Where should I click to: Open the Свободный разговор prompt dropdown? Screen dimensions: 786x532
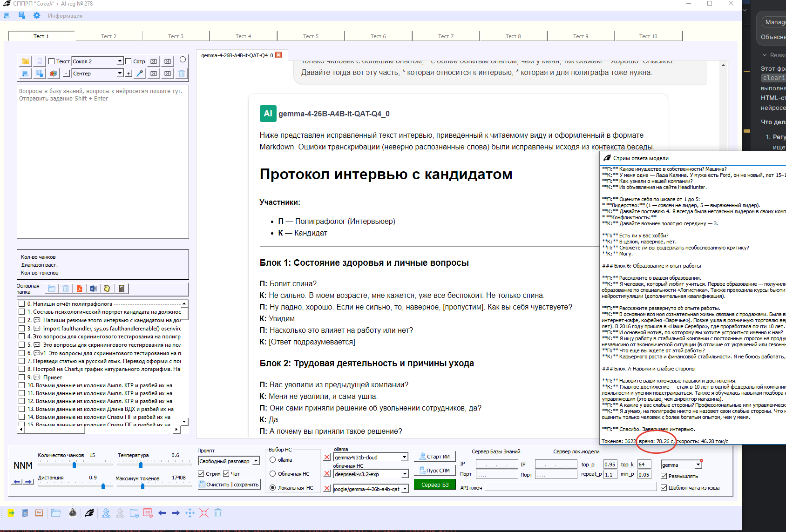256,461
